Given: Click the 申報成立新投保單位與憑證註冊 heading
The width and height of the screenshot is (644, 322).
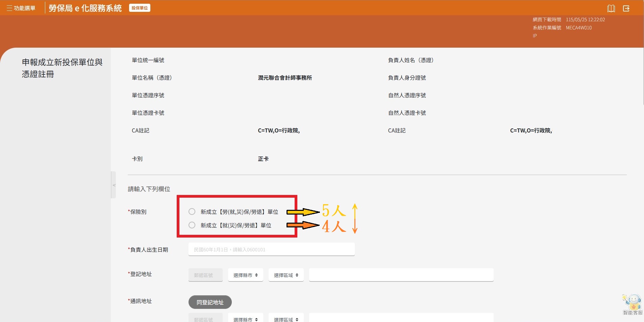Looking at the screenshot, I should [x=62, y=68].
